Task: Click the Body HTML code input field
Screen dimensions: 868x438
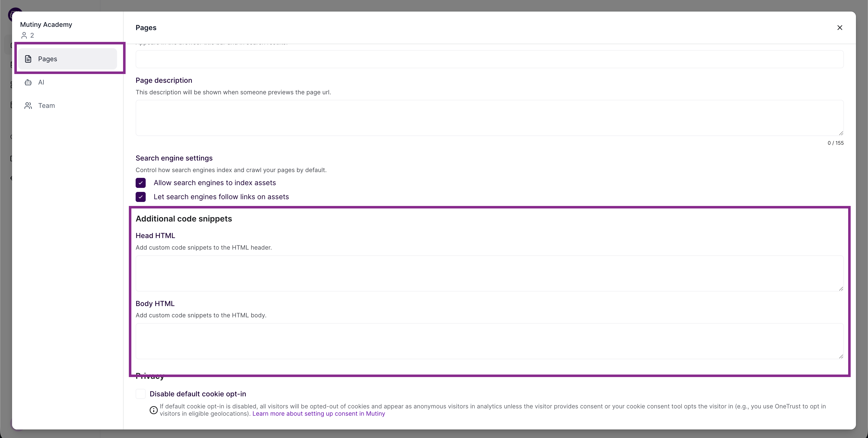Action: (489, 341)
